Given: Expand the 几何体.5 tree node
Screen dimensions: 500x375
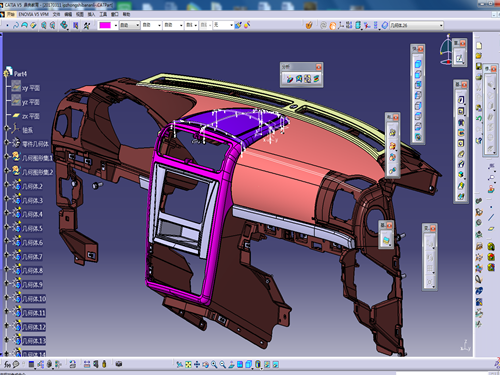Looking at the screenshot, I should 6,226.
